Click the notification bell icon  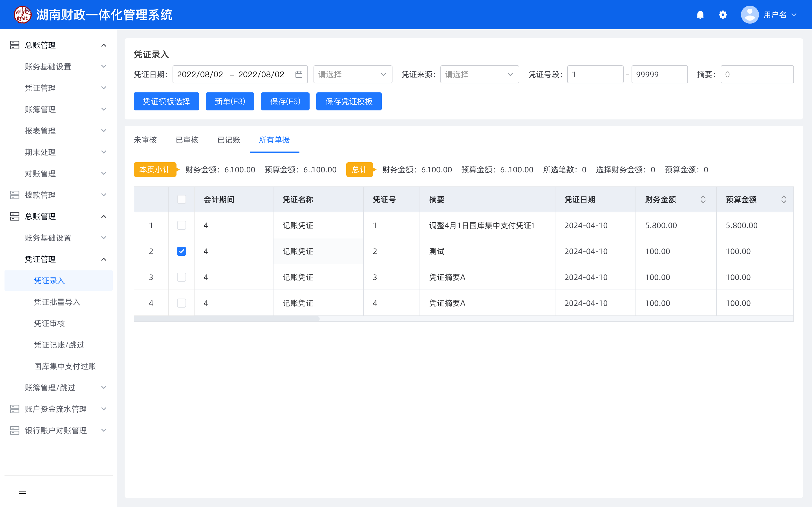pos(700,15)
